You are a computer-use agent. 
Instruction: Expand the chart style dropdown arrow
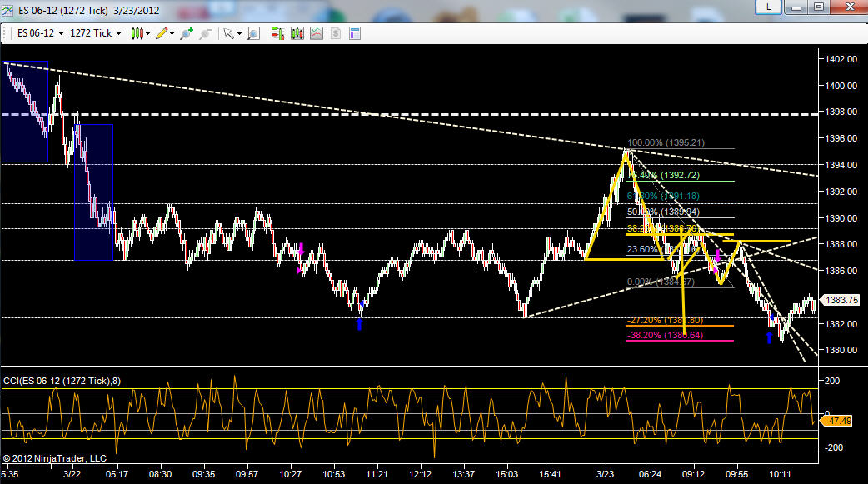(147, 34)
